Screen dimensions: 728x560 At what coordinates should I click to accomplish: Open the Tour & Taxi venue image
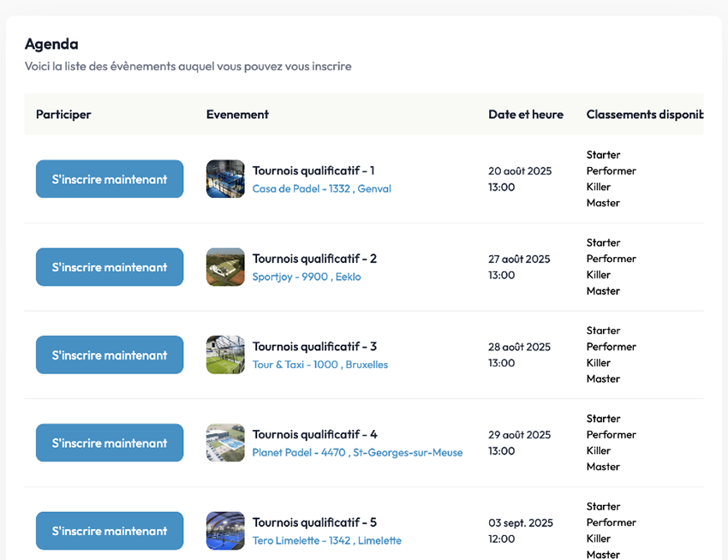(225, 354)
